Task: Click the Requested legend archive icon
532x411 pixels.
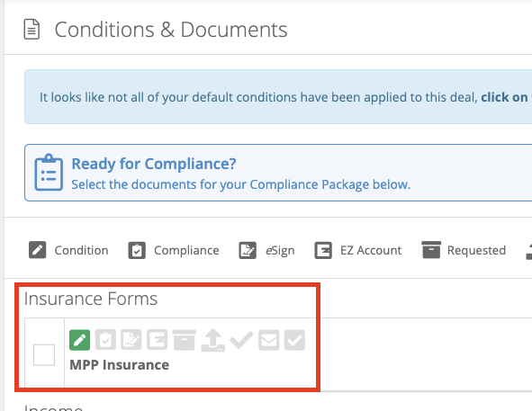Action: (x=431, y=250)
